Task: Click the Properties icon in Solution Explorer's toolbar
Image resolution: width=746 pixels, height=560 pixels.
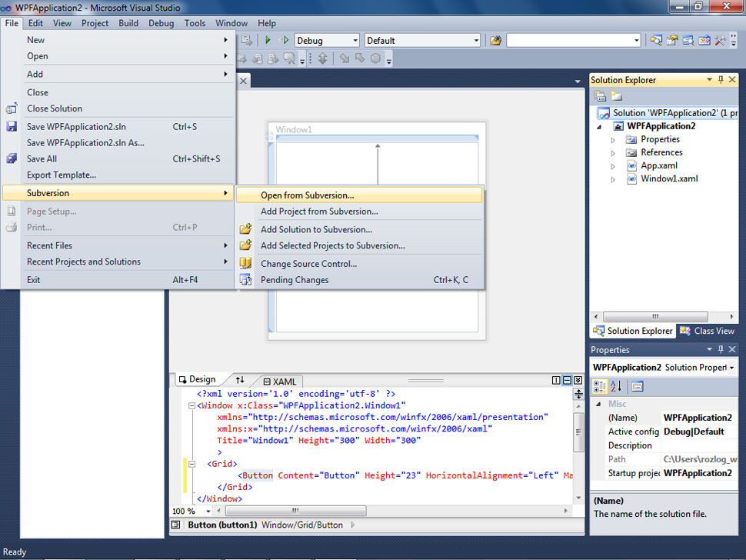Action: click(601, 96)
